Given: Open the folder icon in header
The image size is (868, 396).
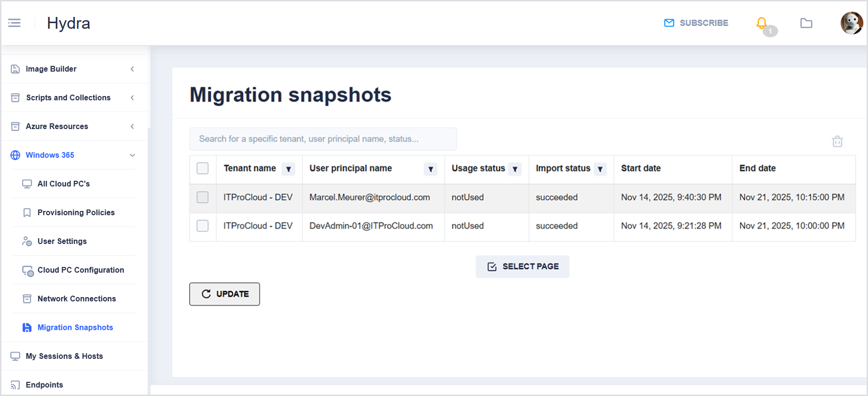Looking at the screenshot, I should pyautogui.click(x=806, y=23).
